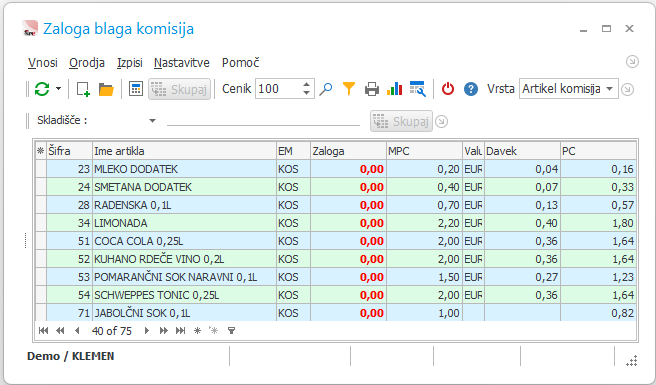The height and width of the screenshot is (385, 656).
Task: Go to the last record
Action: pos(180,331)
